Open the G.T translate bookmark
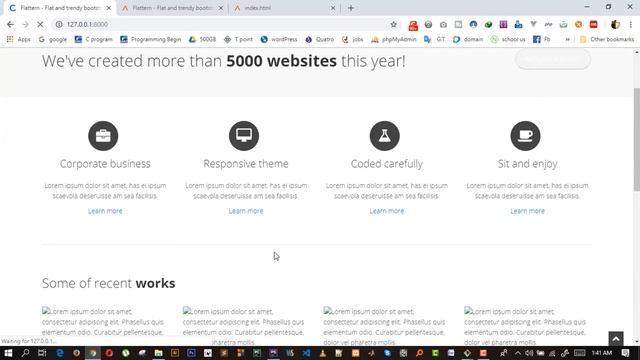Image resolution: width=640 pixels, height=360 pixels. coord(434,39)
